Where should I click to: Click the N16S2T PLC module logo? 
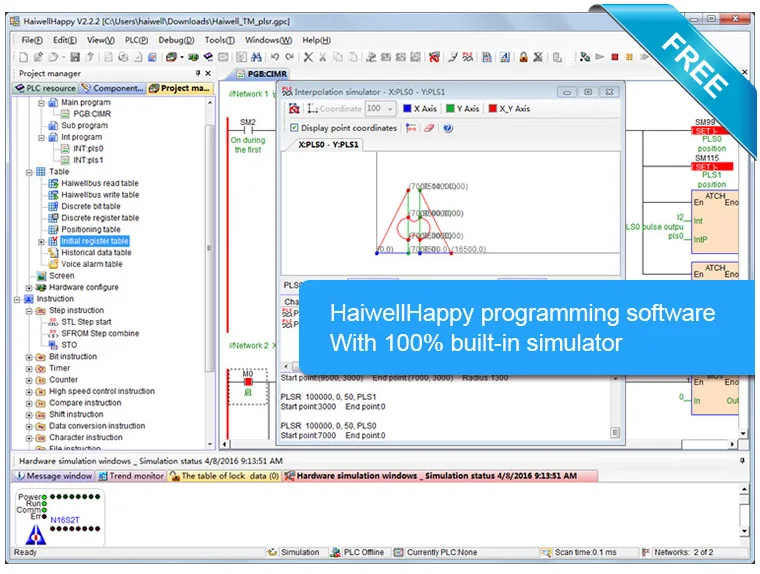tap(35, 535)
